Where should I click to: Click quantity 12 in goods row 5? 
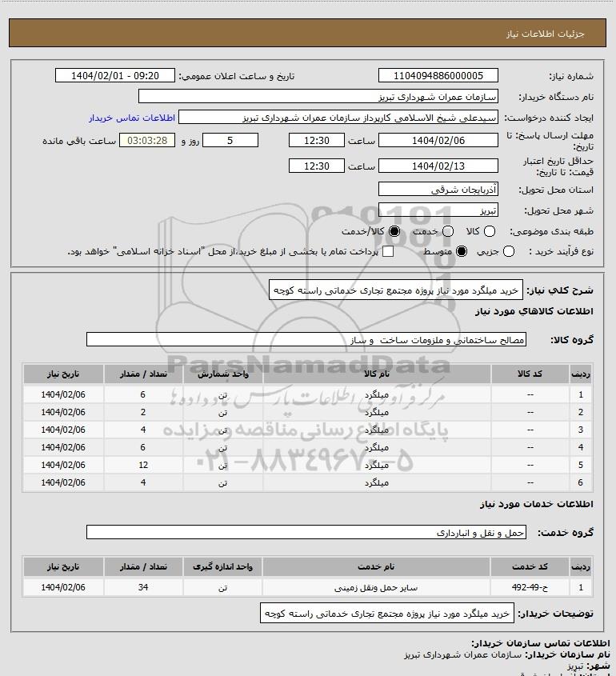tap(143, 465)
